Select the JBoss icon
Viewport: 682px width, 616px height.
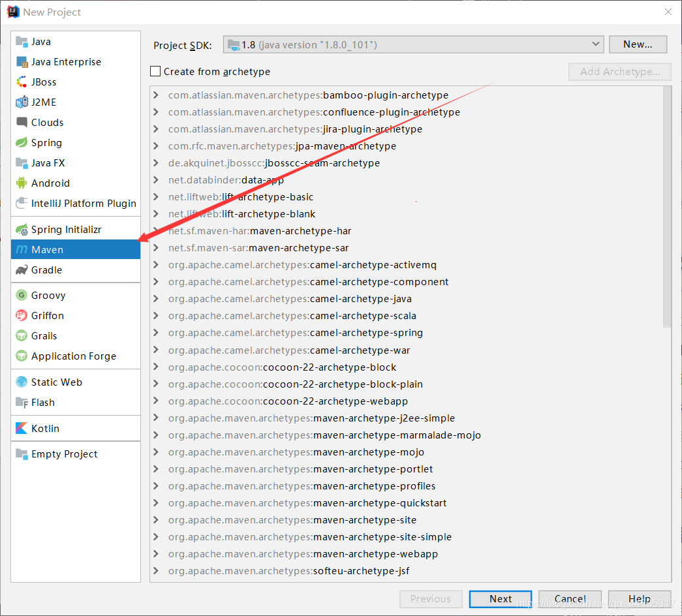click(22, 82)
